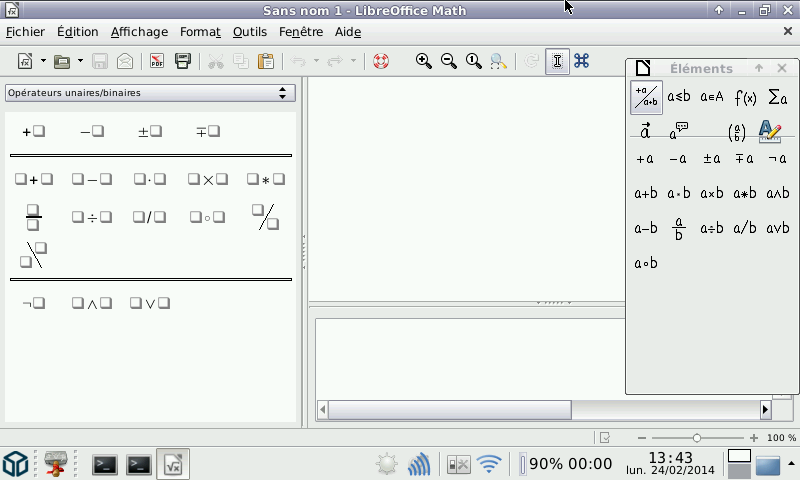Open the new document dropdown arrow
Image resolution: width=800 pixels, height=480 pixels.
pos(43,61)
